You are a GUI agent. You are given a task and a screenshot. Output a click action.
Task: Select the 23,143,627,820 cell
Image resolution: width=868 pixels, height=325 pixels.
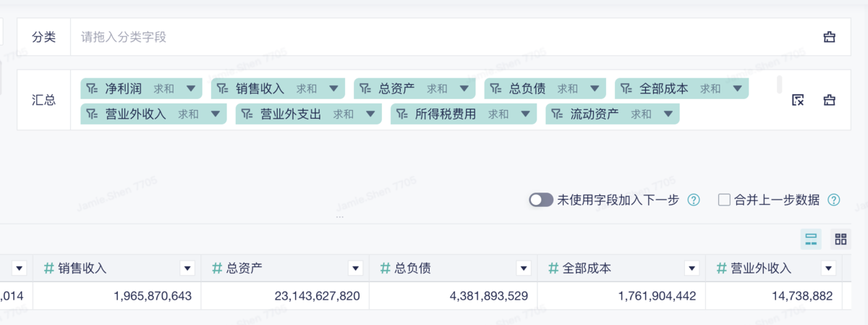(285, 296)
